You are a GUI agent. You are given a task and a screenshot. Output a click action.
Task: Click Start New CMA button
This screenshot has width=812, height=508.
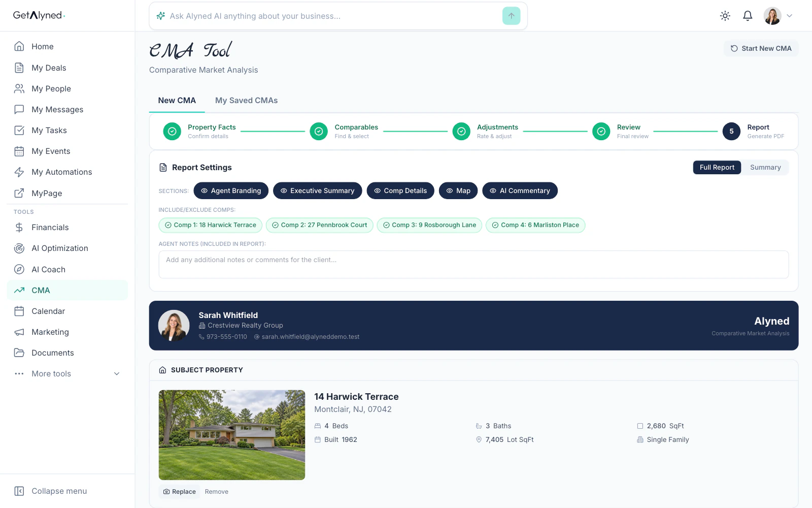pos(761,48)
